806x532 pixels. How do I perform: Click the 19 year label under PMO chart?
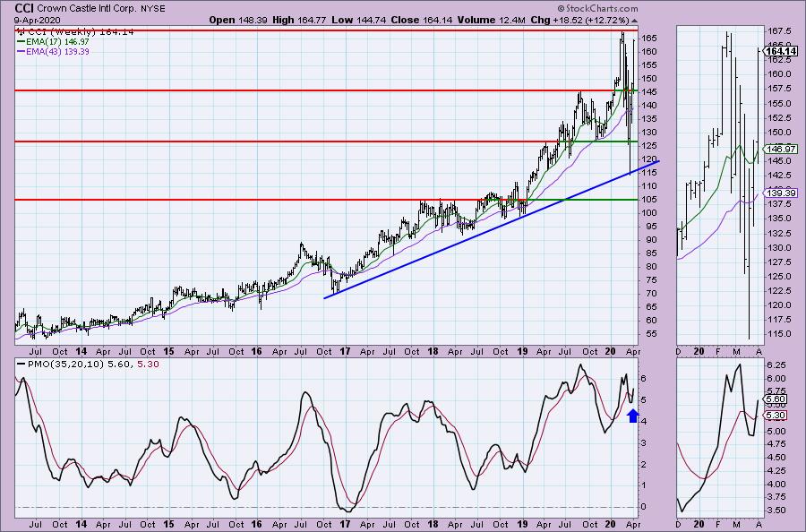(x=522, y=524)
